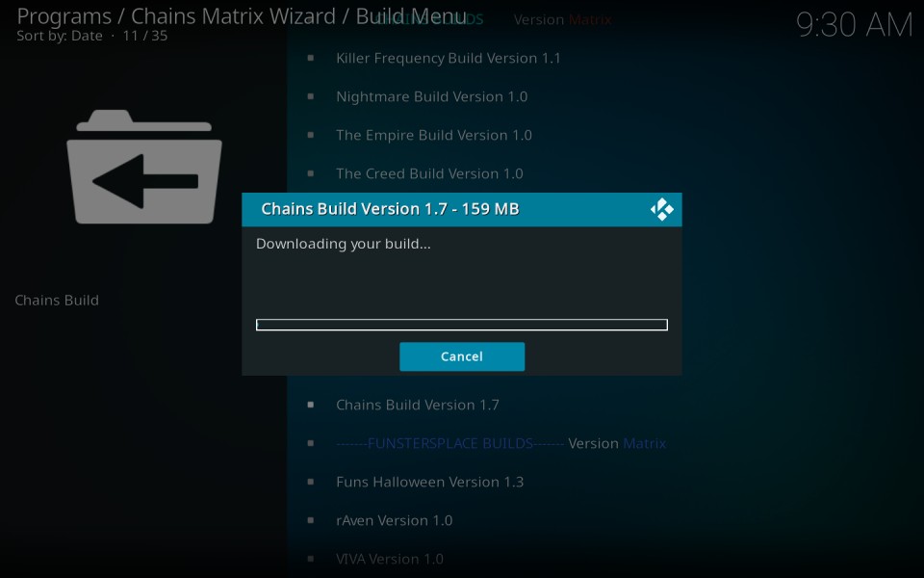Viewport: 924px width, 578px height.
Task: Select Chains Build Version 1.7 list entry
Action: tap(418, 406)
